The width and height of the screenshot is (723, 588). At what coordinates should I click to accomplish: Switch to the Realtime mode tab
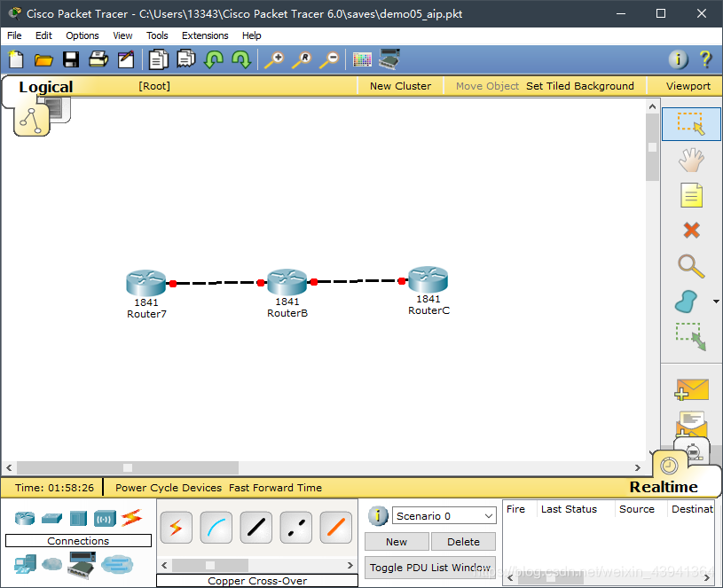(x=664, y=487)
